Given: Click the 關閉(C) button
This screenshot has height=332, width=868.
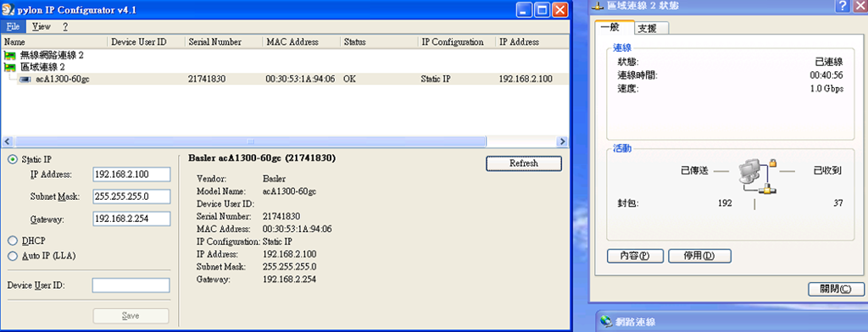Looking at the screenshot, I should point(837,289).
